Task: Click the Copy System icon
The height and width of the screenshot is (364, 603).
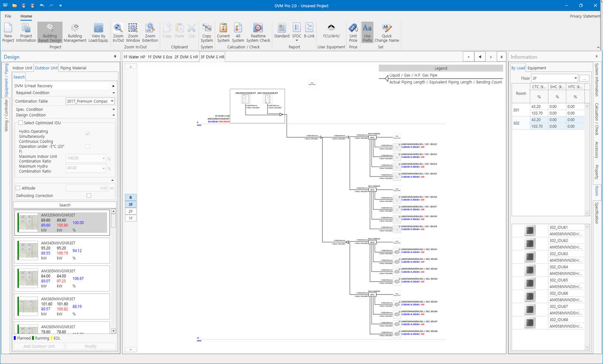Action: click(207, 32)
